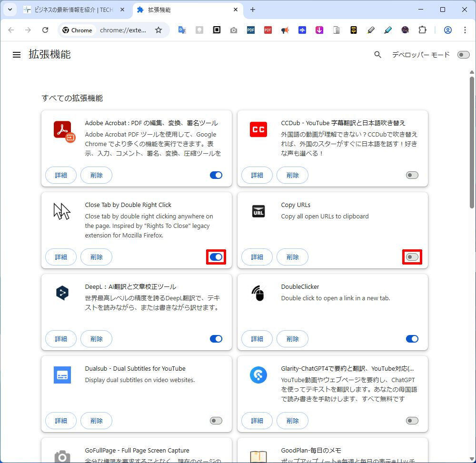Click the CCDub red CC icon
The image size is (476, 463).
click(258, 129)
